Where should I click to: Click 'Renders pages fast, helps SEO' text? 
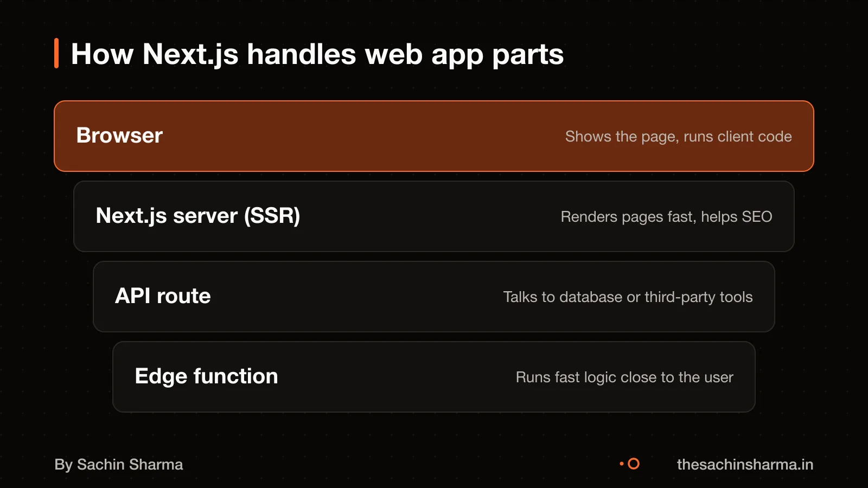[666, 217]
